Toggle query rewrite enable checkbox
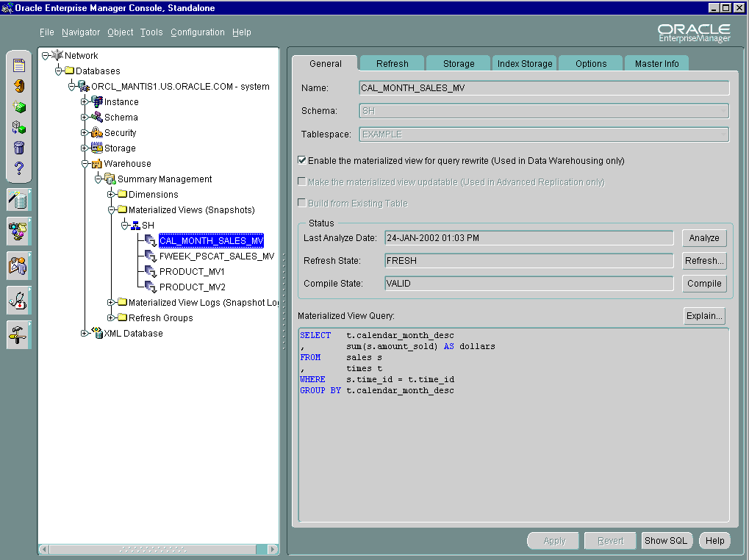Image resolution: width=749 pixels, height=560 pixels. point(302,160)
